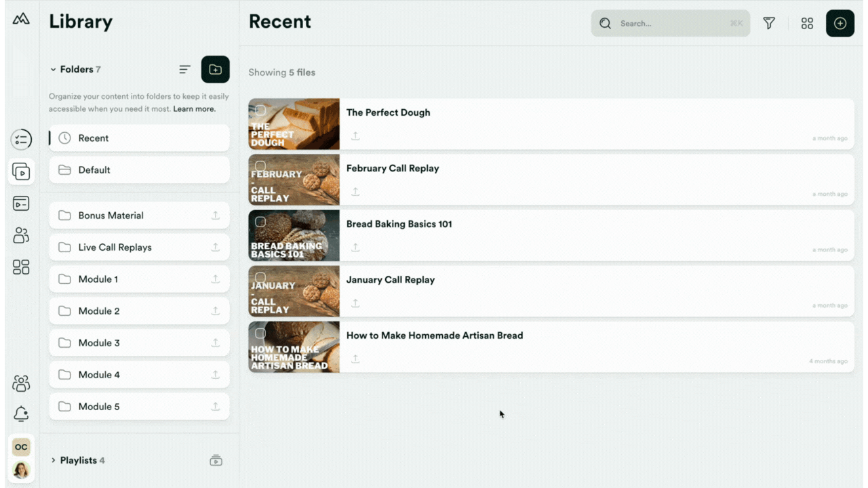Follow the Learn more link
Image resolution: width=868 pixels, height=488 pixels.
tap(195, 108)
